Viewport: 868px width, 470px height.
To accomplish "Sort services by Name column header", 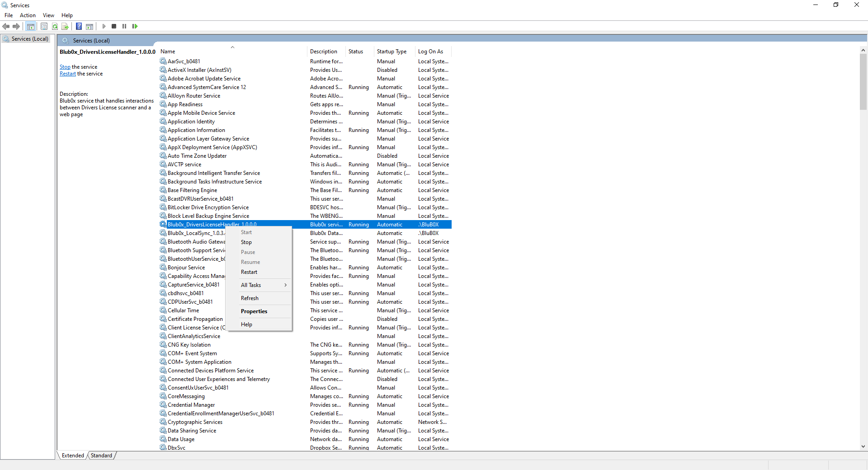I will [168, 52].
